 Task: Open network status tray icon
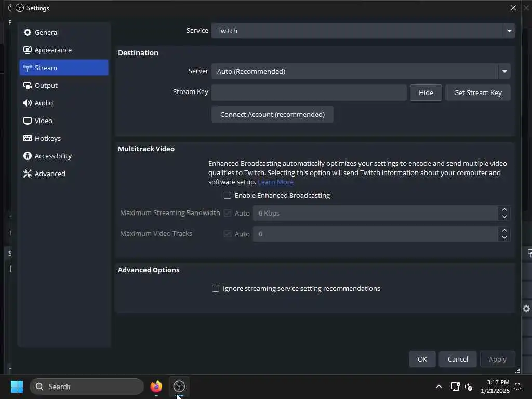coord(455,387)
